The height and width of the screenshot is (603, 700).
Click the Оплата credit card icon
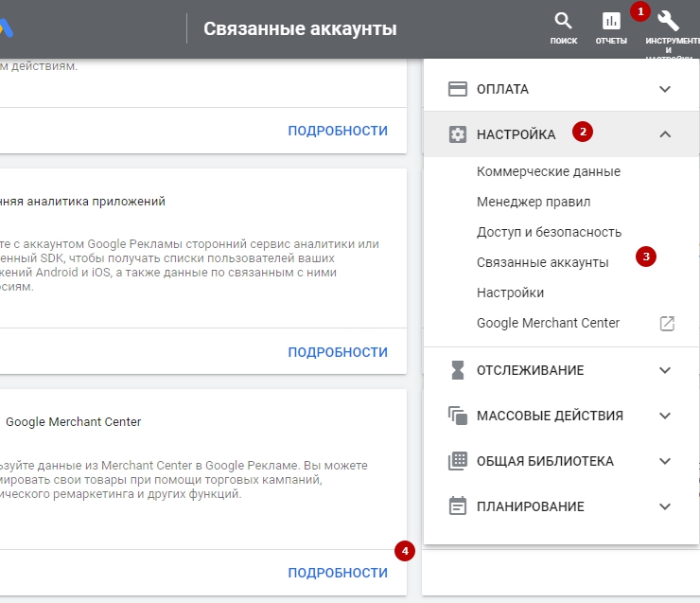coord(458,89)
